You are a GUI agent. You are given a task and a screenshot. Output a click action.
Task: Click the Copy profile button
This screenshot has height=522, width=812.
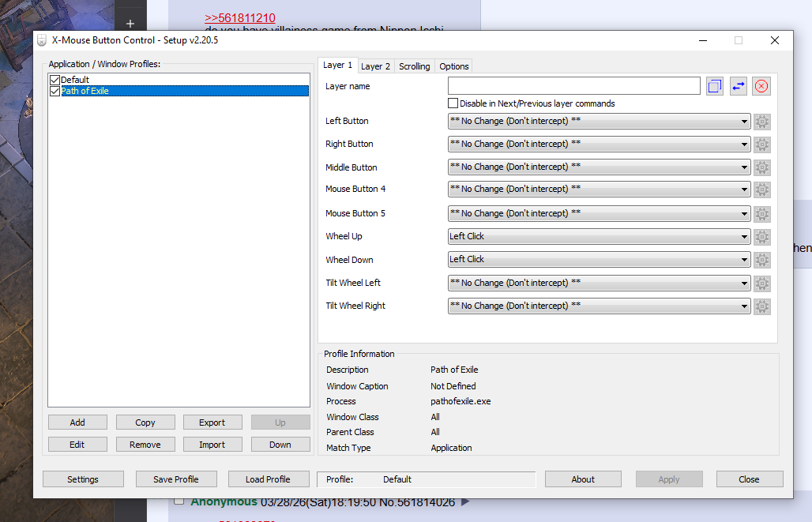coord(145,422)
